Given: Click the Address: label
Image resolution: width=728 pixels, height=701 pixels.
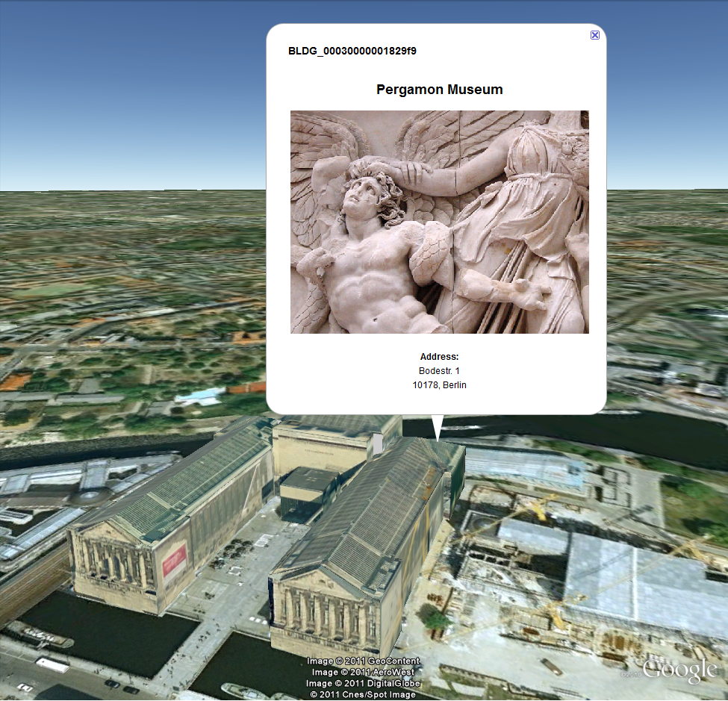Looking at the screenshot, I should pyautogui.click(x=439, y=357).
